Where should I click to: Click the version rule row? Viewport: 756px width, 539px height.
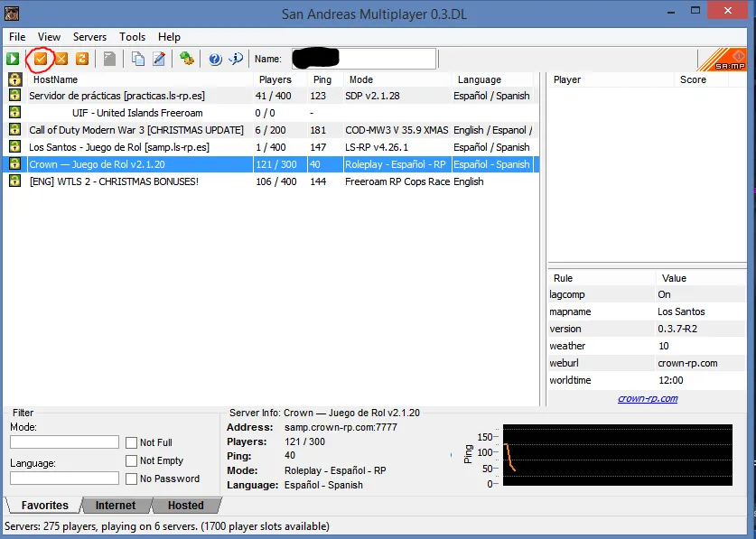(x=647, y=329)
